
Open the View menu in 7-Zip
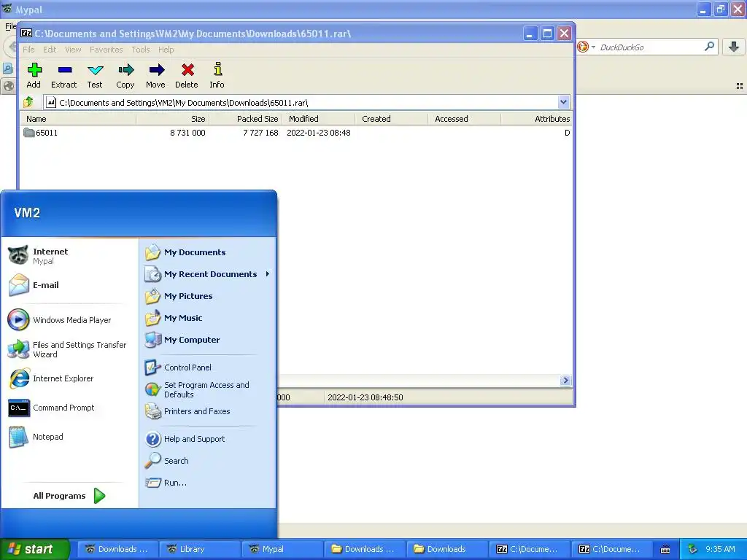[73, 50]
